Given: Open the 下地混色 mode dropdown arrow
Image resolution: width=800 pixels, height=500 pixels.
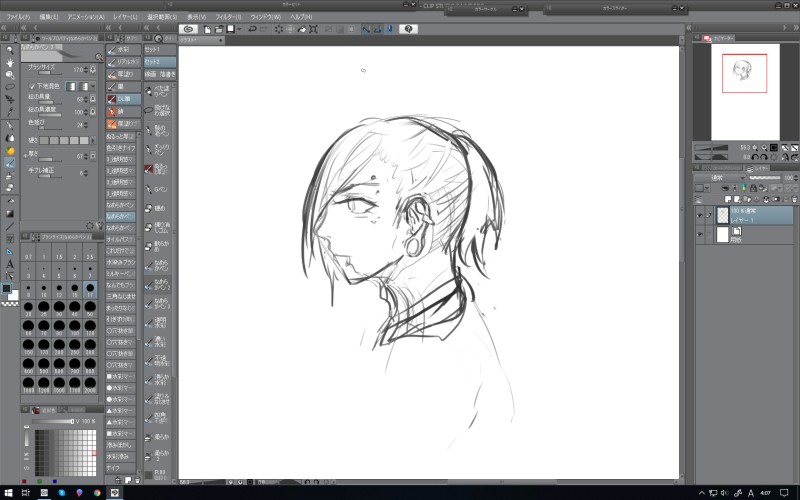Looking at the screenshot, I should coord(93,86).
